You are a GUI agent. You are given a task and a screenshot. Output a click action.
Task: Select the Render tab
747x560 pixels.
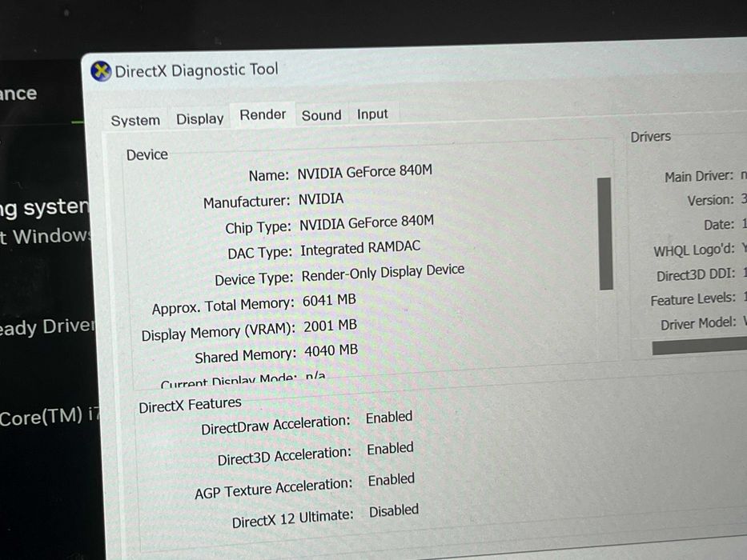(263, 114)
